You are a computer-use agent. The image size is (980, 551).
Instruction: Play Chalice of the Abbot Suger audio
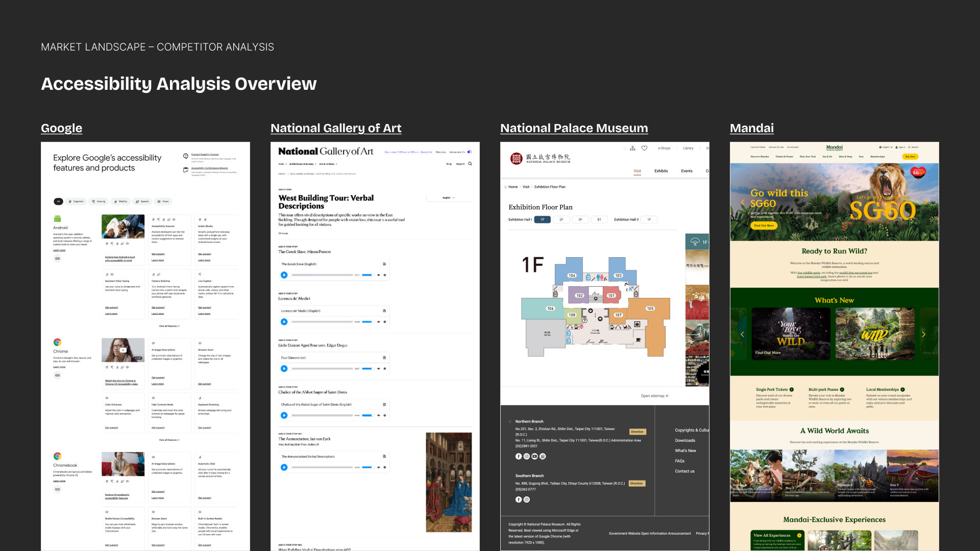click(284, 415)
